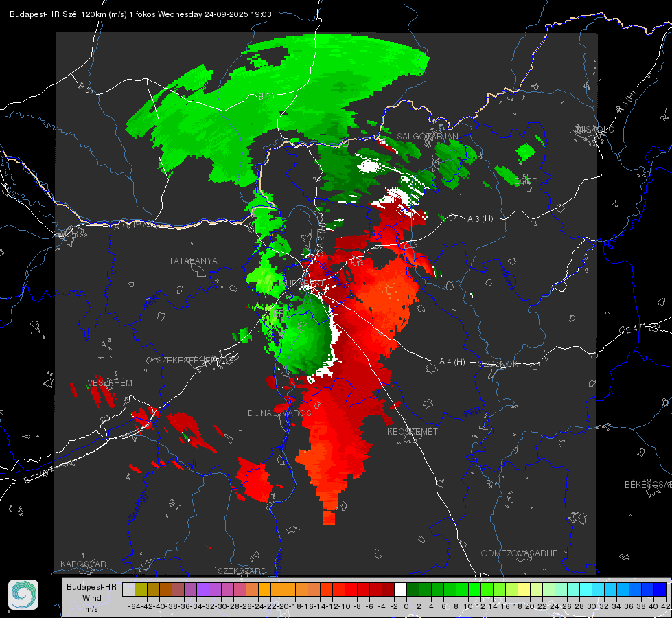
Task: Click the swirl weather service logo
Action: (23, 594)
